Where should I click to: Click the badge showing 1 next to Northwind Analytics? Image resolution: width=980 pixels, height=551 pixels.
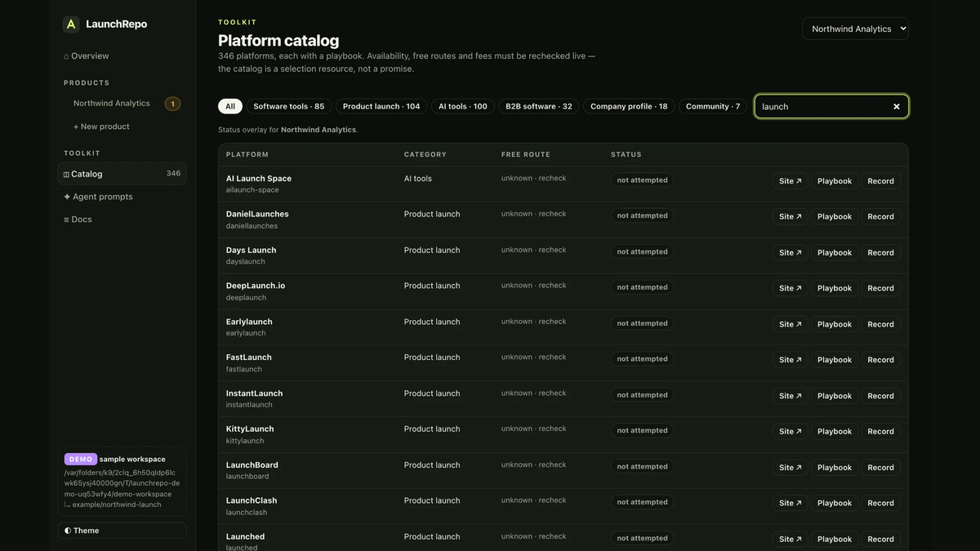coord(172,104)
